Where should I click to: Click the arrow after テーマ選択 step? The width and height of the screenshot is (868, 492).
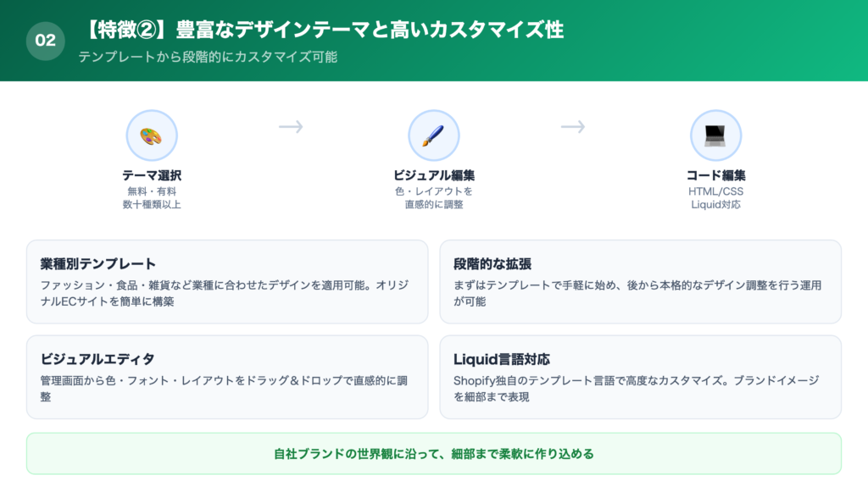[x=291, y=127]
